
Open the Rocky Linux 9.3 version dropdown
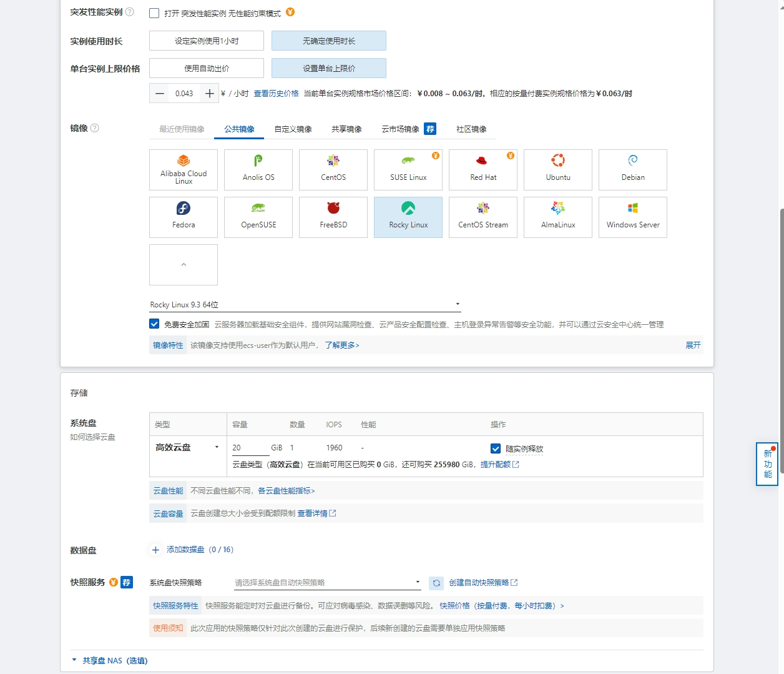[x=305, y=305]
